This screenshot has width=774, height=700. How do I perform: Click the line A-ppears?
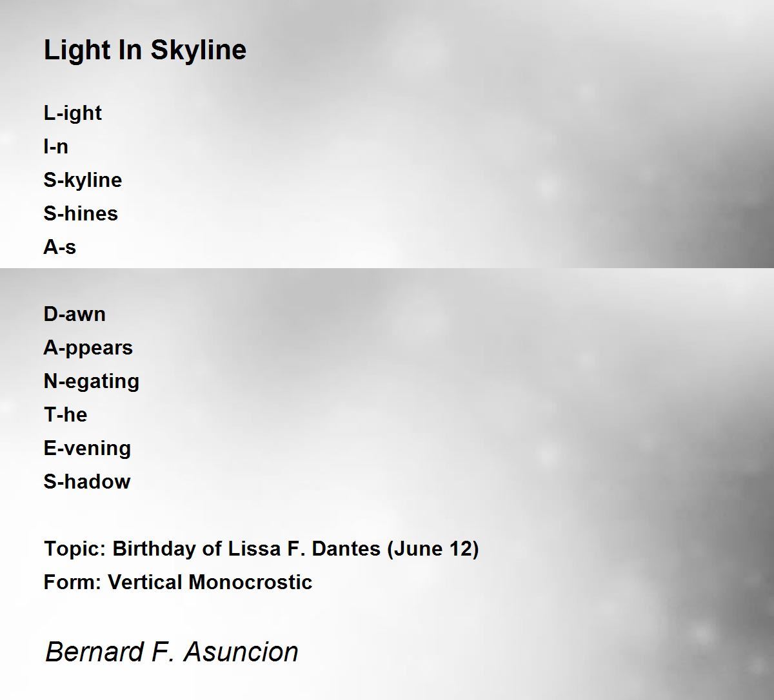click(x=88, y=348)
